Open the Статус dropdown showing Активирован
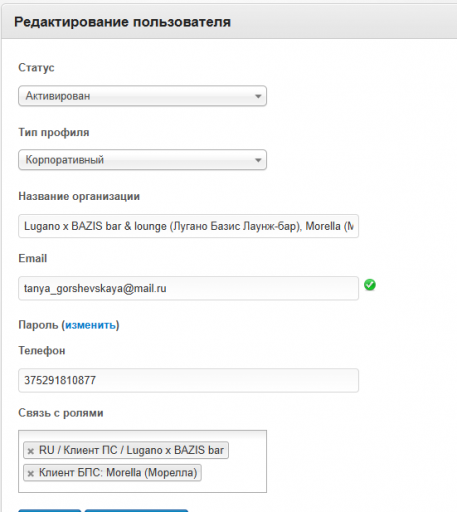The image size is (457, 512). tap(142, 96)
